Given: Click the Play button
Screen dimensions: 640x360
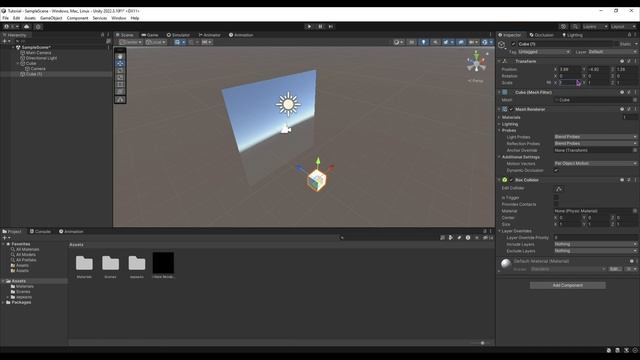Looking at the screenshot, I should (309, 27).
